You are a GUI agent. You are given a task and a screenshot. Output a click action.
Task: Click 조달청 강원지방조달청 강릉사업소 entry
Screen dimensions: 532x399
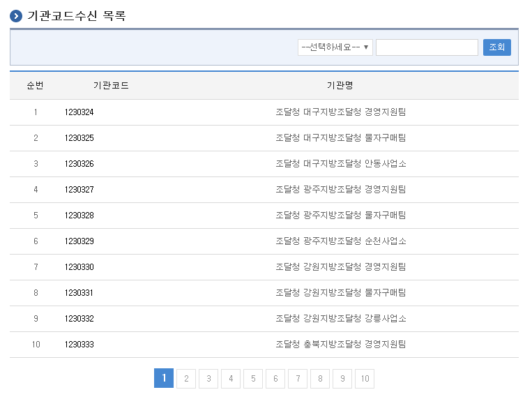pyautogui.click(x=340, y=319)
